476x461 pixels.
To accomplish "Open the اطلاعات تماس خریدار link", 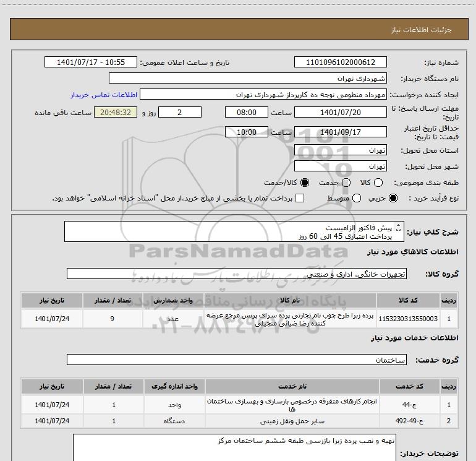I will 104,95.
